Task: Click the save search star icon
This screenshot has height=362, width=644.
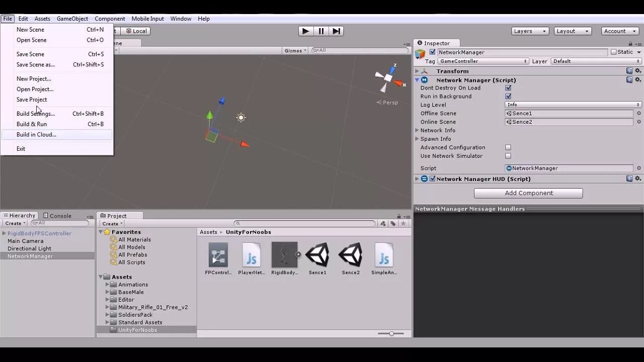Action: [x=403, y=224]
